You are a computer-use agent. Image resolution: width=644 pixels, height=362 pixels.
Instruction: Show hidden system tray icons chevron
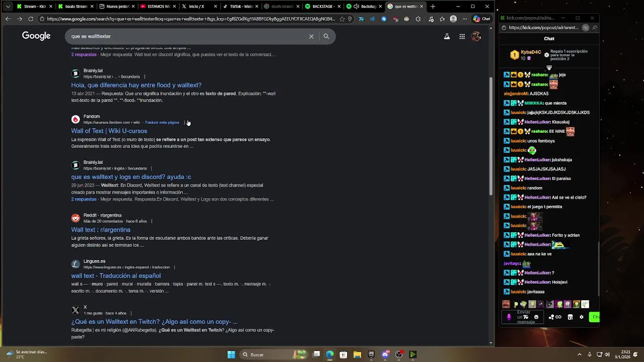coord(579,354)
